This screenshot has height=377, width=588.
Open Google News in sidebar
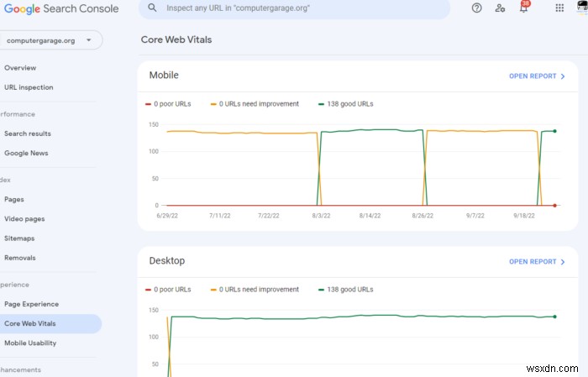click(x=26, y=153)
